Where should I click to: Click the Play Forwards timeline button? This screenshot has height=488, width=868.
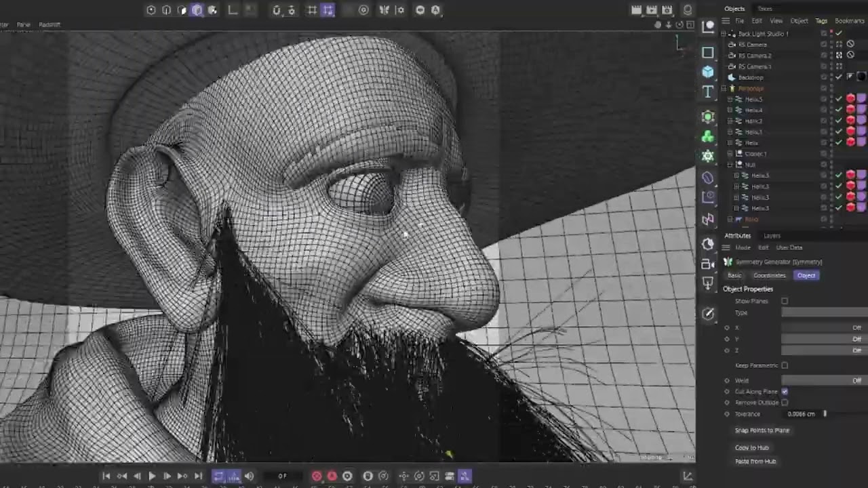tap(152, 476)
